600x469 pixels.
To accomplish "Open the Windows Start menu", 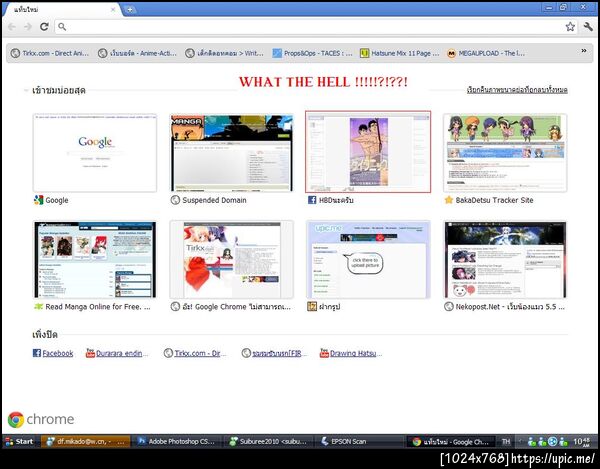I will click(x=19, y=441).
